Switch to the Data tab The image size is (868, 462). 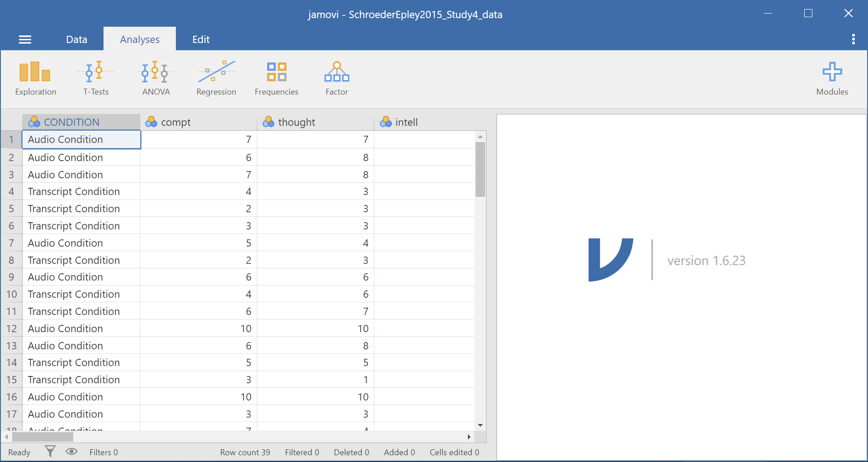tap(76, 39)
